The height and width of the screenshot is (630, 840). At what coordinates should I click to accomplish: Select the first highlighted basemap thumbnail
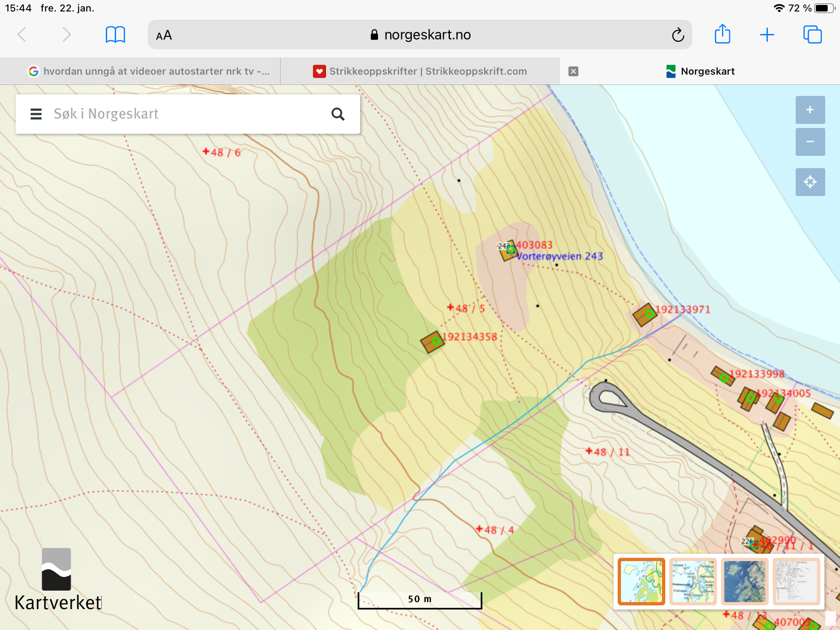click(x=641, y=581)
